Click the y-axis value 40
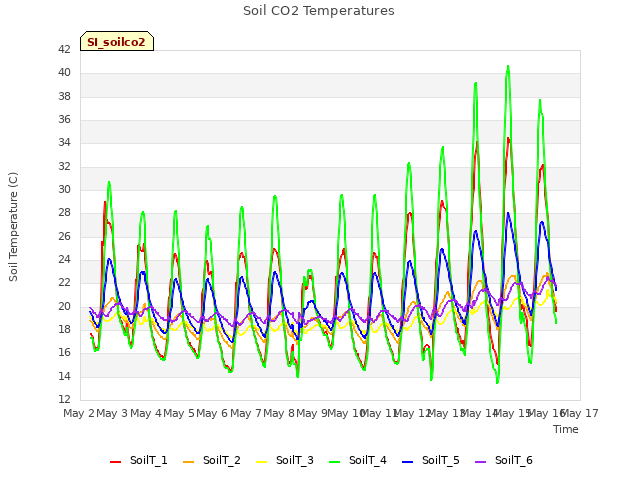 [x=64, y=73]
